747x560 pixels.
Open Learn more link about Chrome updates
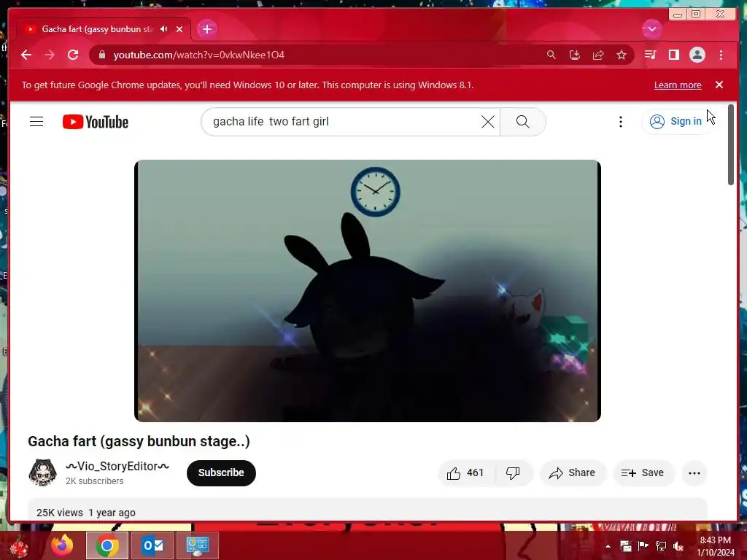click(678, 85)
